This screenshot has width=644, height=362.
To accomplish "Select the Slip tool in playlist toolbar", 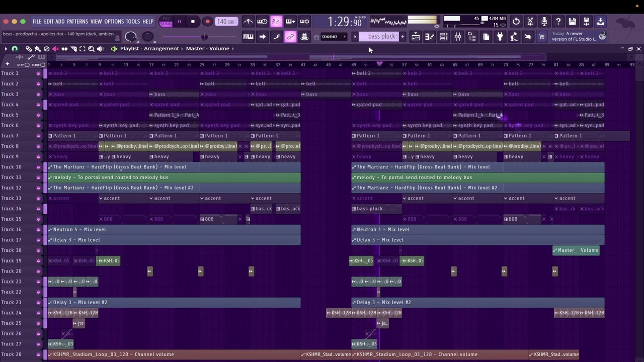I will coord(64,49).
